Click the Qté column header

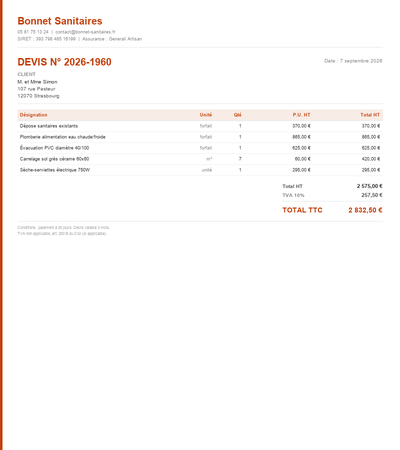(x=237, y=115)
